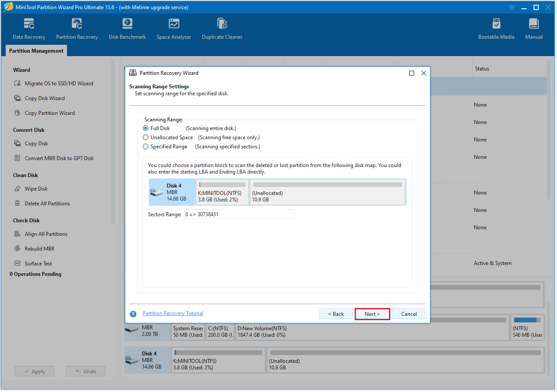
Task: Open the Space Analyzer
Action: (174, 28)
